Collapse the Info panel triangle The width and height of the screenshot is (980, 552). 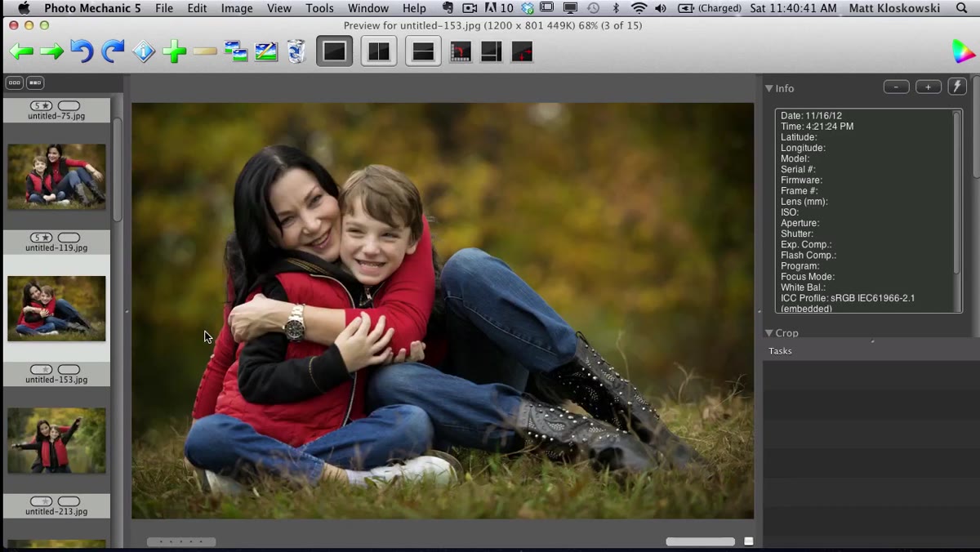click(769, 88)
